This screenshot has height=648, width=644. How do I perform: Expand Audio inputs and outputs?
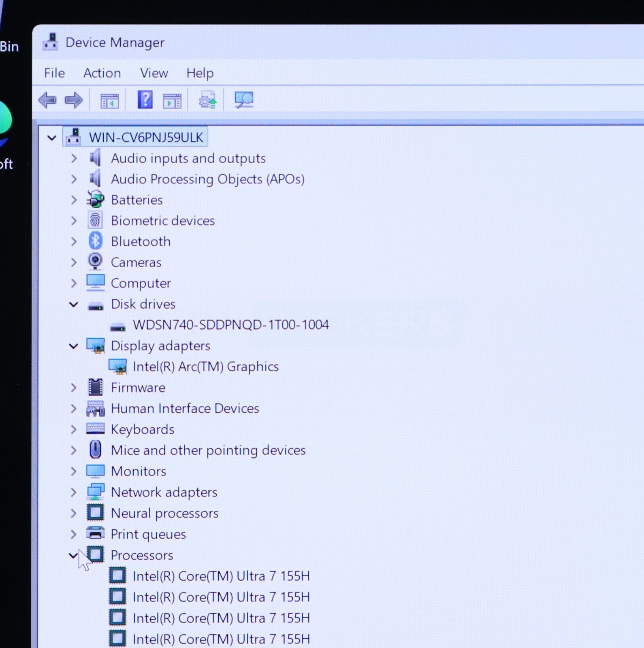pyautogui.click(x=74, y=158)
